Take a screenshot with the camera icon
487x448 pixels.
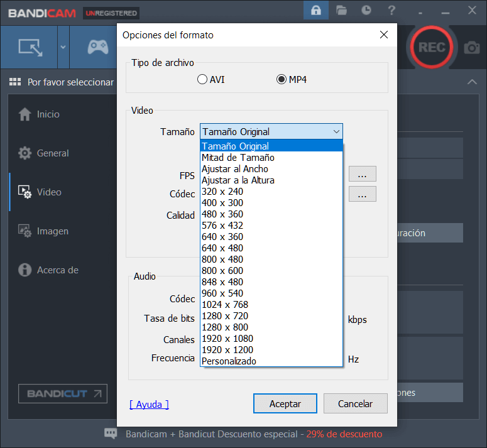point(472,48)
